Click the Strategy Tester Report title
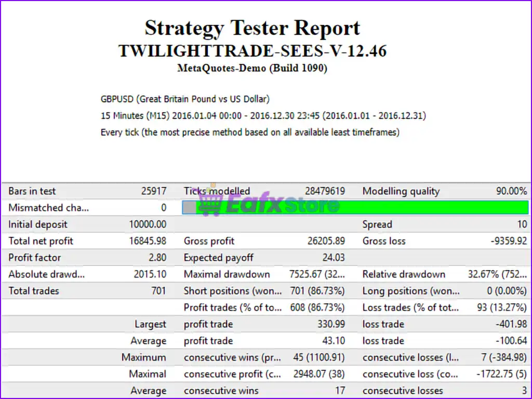532x399 pixels. pos(252,28)
